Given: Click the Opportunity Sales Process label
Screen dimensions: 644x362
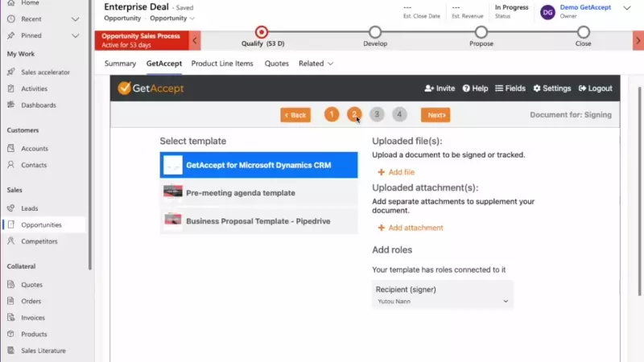Looking at the screenshot, I should pyautogui.click(x=141, y=35).
